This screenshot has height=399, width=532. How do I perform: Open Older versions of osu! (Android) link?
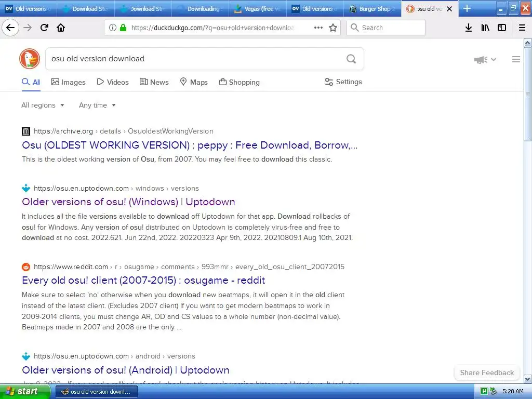[126, 370]
